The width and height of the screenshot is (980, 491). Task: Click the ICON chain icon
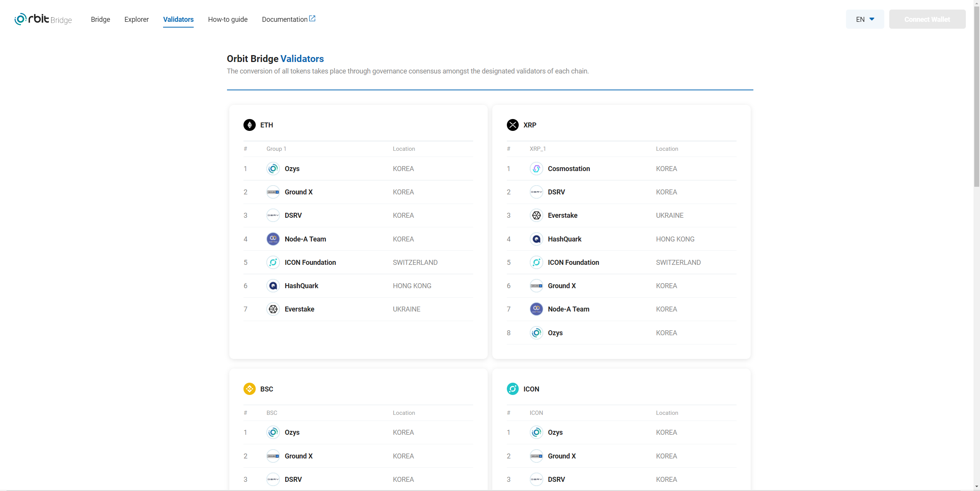(x=513, y=389)
